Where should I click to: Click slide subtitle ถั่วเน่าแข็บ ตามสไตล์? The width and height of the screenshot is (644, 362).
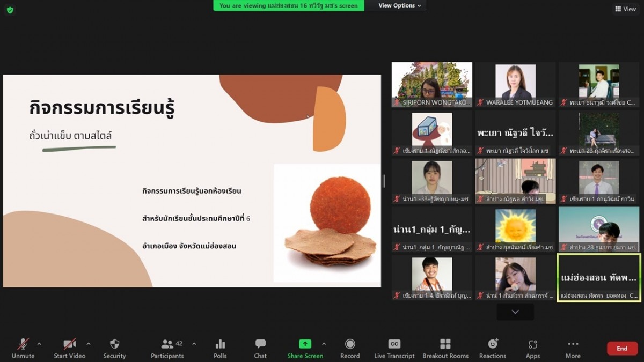70,136
